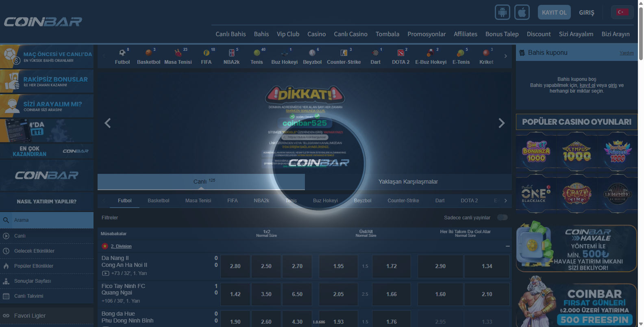Image resolution: width=644 pixels, height=327 pixels.
Task: Open the Dart sport icon
Action: tap(376, 53)
